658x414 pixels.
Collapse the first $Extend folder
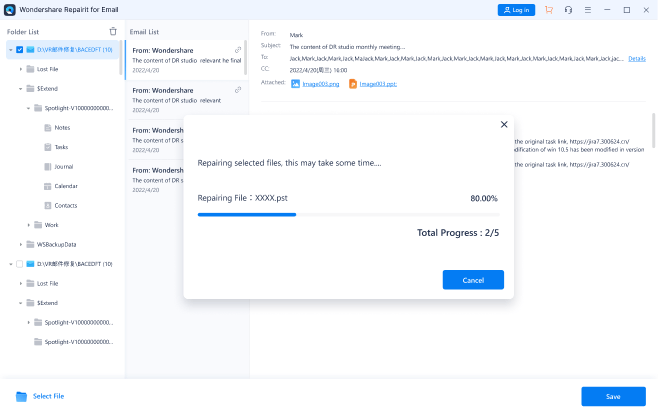pyautogui.click(x=21, y=89)
